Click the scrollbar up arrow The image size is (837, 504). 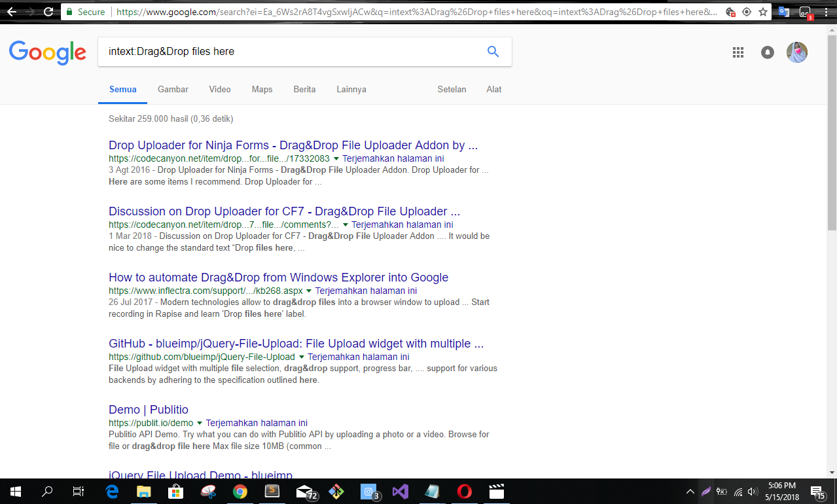pos(832,29)
